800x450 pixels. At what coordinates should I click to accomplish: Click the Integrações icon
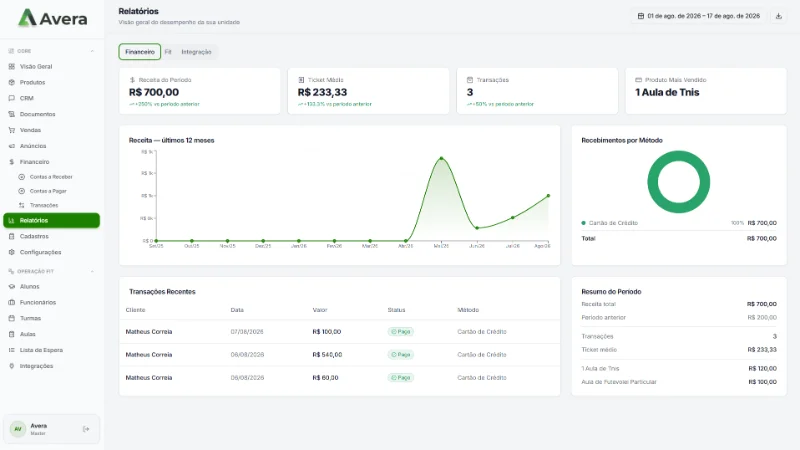pyautogui.click(x=12, y=366)
